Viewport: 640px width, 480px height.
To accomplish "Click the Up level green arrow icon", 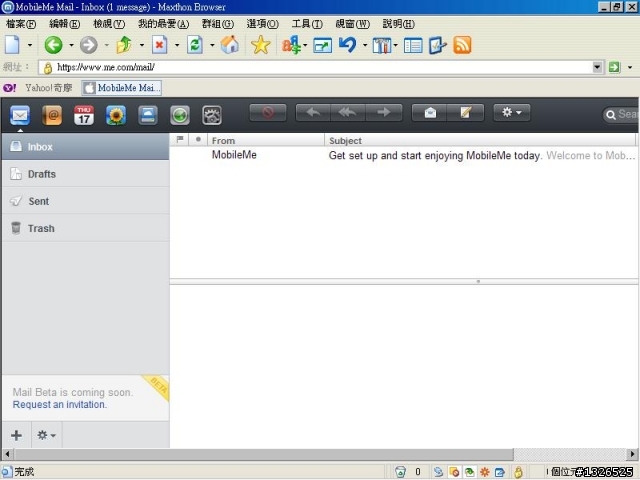I will click(124, 45).
